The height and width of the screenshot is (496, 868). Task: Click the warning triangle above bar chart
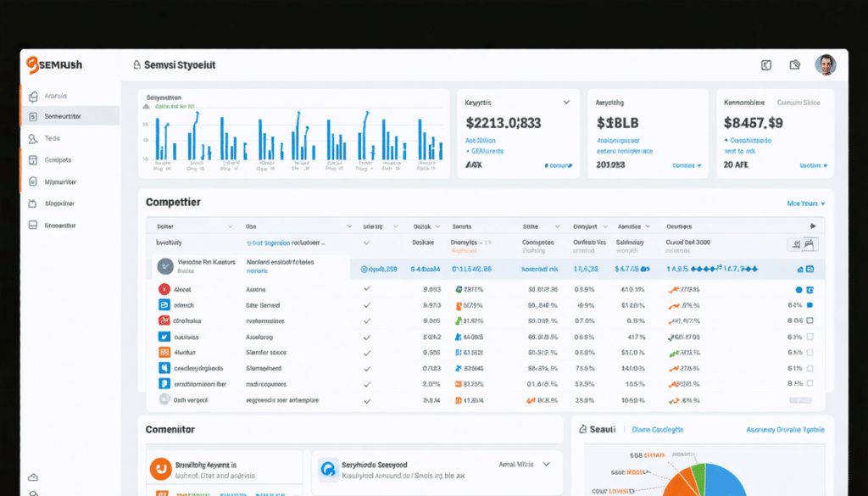(x=146, y=106)
